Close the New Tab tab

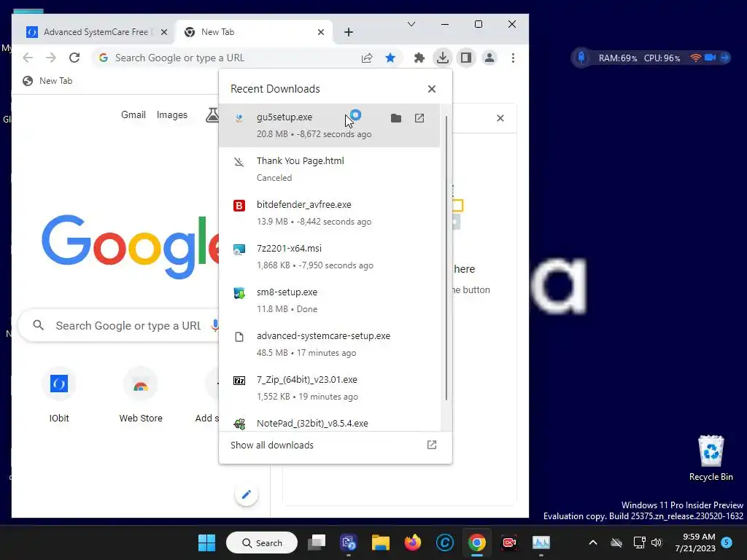[321, 32]
